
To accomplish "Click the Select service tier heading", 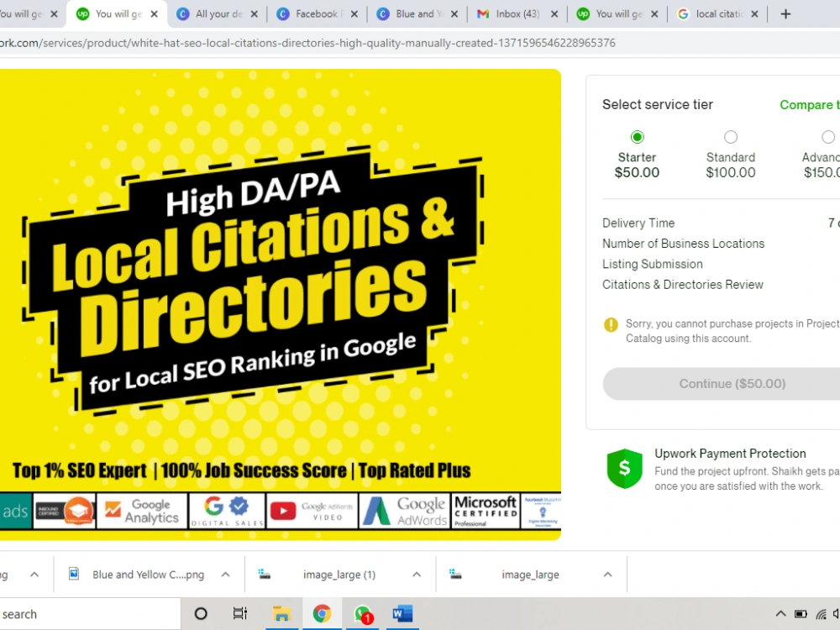I will pyautogui.click(x=658, y=104).
